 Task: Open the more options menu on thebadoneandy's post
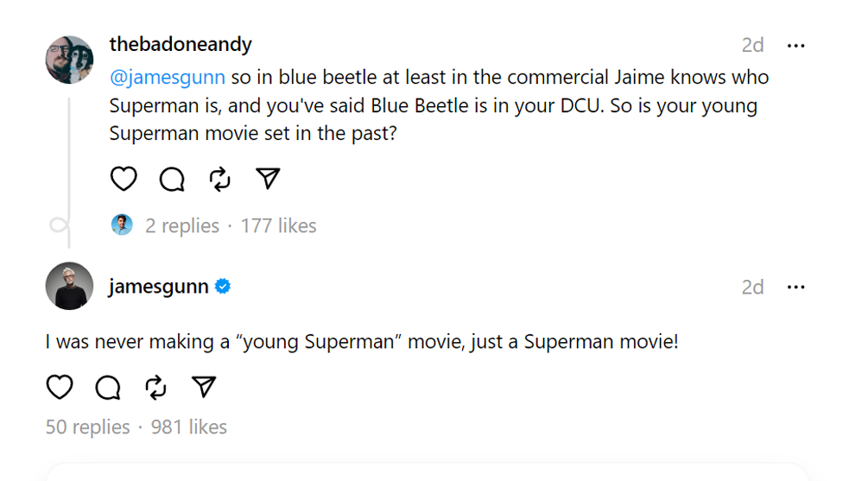[795, 45]
